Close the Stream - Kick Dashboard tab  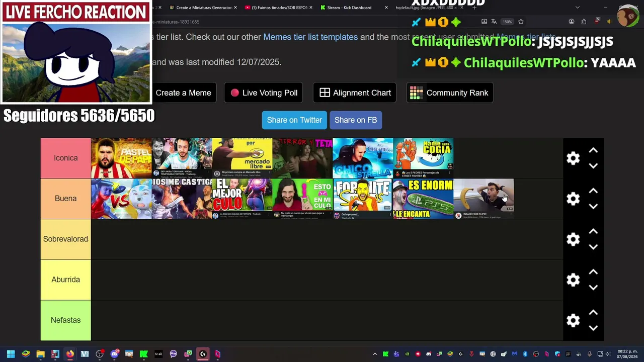[386, 8]
